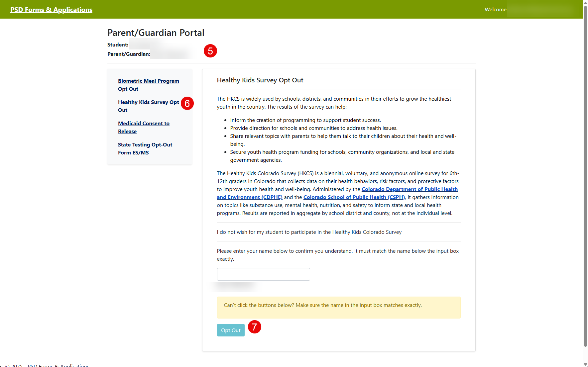The width and height of the screenshot is (588, 367).
Task: Click the red number 6 step marker
Action: point(187,103)
